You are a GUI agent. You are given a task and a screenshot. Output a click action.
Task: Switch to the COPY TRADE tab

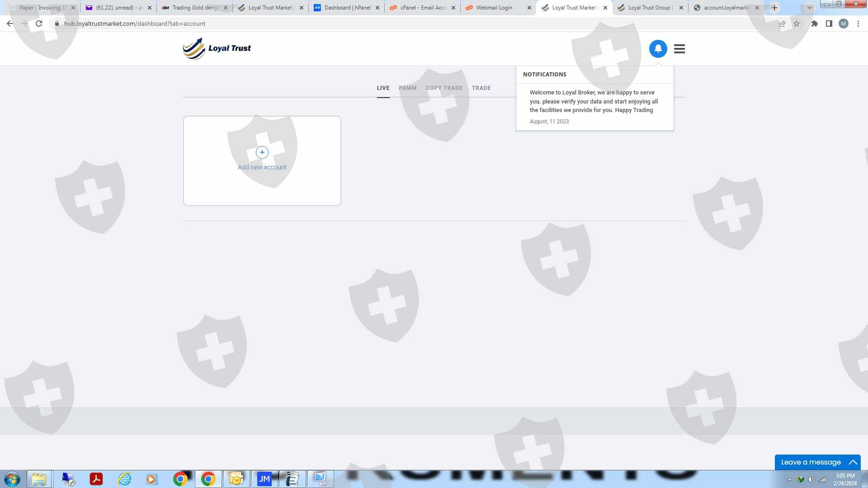click(x=444, y=88)
